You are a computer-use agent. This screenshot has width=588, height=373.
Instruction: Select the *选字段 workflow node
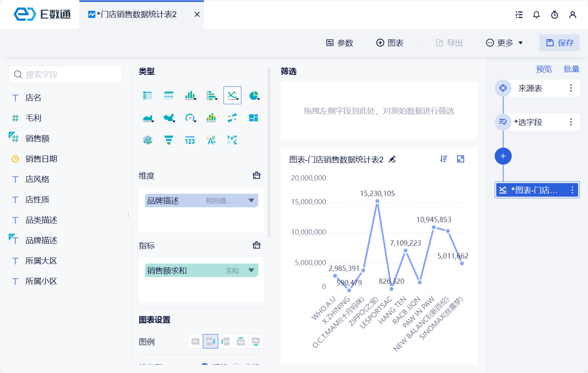pos(537,122)
